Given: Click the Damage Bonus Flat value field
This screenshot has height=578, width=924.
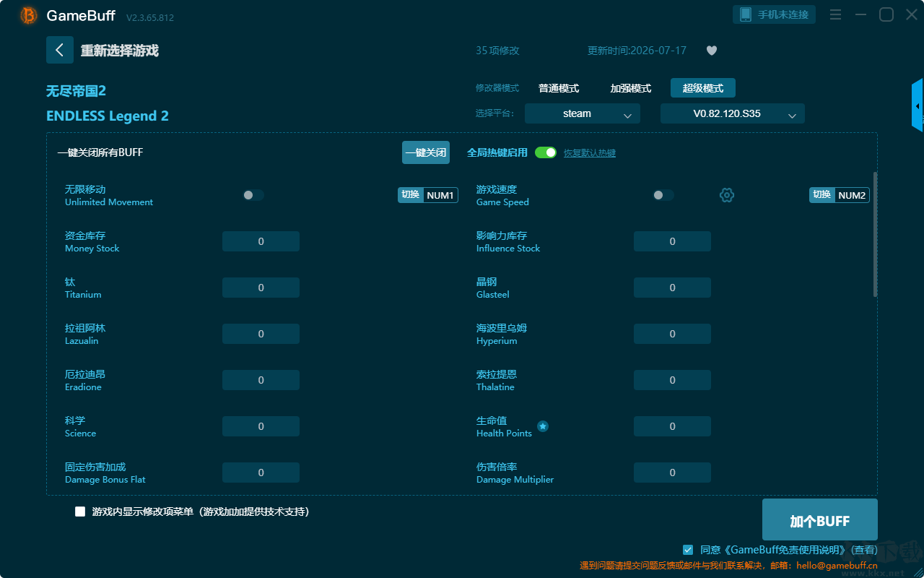Looking at the screenshot, I should click(261, 473).
